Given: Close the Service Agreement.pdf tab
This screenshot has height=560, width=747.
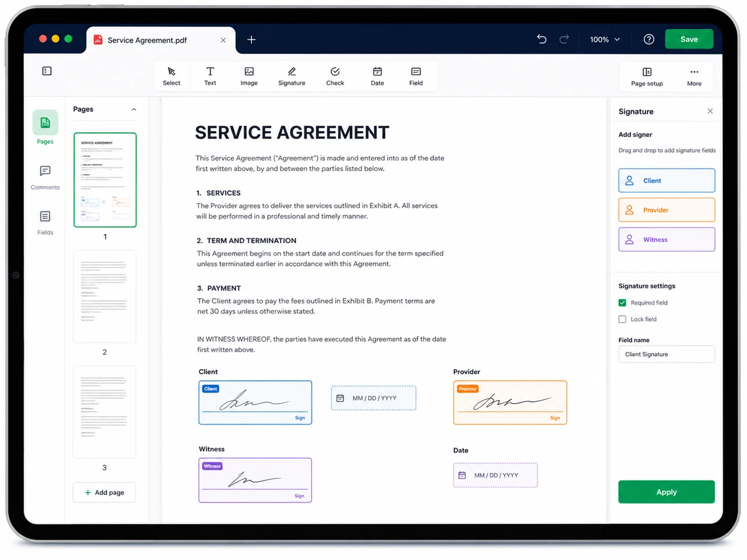Looking at the screenshot, I should point(223,40).
